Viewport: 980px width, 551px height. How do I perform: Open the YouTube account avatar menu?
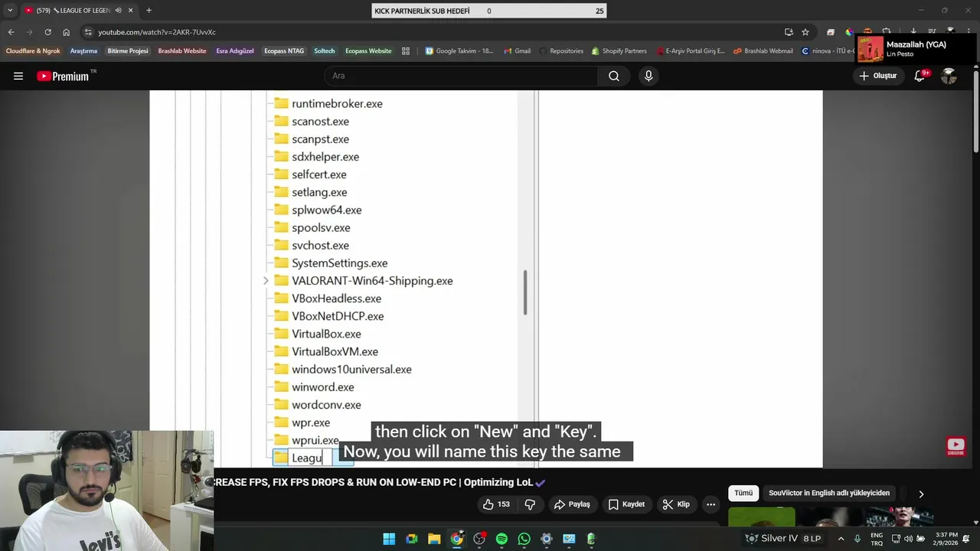click(949, 76)
